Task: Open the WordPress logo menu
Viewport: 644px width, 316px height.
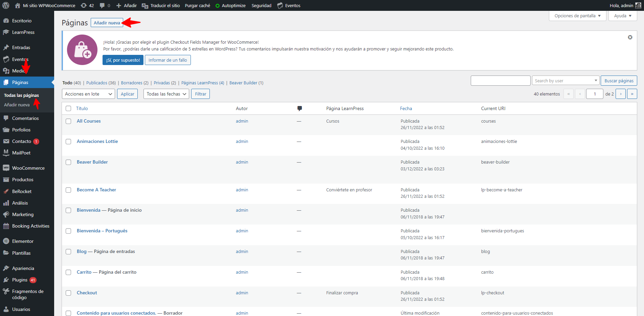Action: pyautogui.click(x=6, y=5)
